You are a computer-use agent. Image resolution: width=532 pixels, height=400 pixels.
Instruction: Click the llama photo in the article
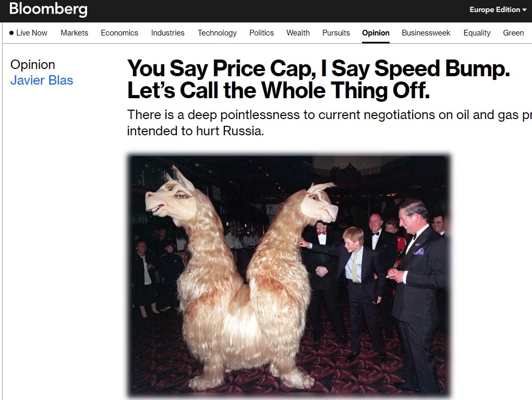click(x=289, y=274)
